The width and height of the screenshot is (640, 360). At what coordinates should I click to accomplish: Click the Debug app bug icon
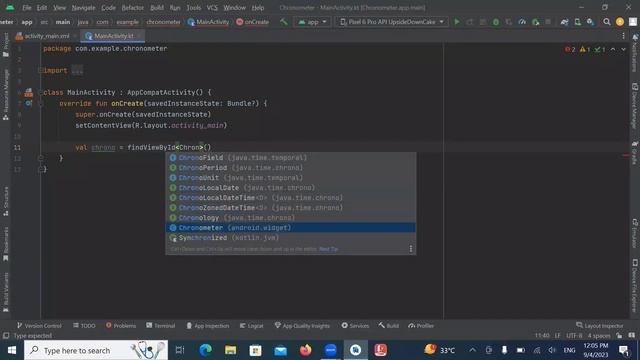pyautogui.click(x=496, y=22)
